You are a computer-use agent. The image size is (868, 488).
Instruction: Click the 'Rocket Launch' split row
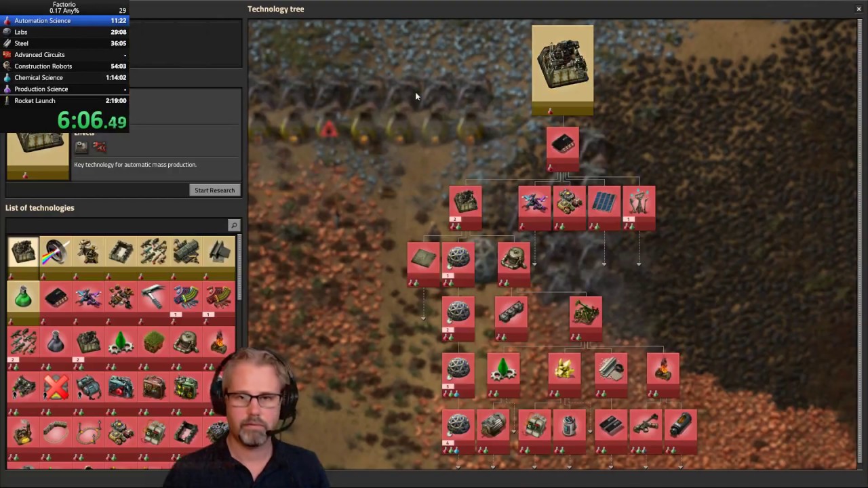click(x=64, y=100)
